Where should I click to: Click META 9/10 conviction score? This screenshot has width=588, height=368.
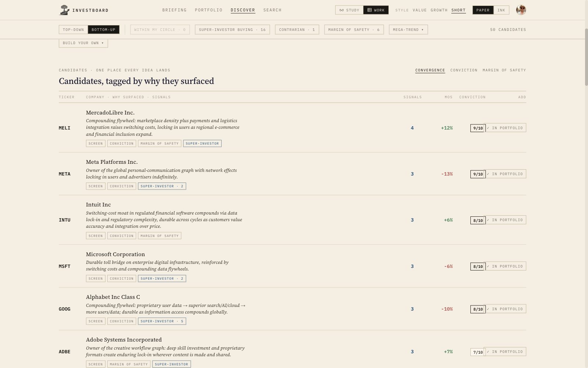pyautogui.click(x=478, y=174)
